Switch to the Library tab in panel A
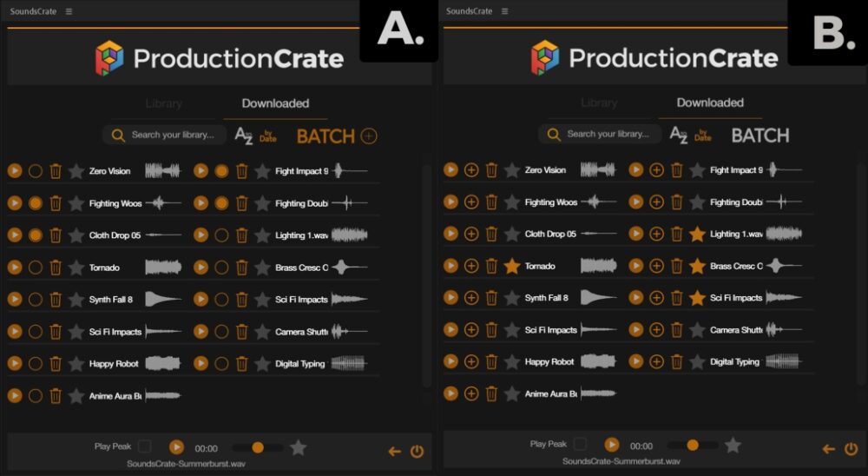 [163, 103]
